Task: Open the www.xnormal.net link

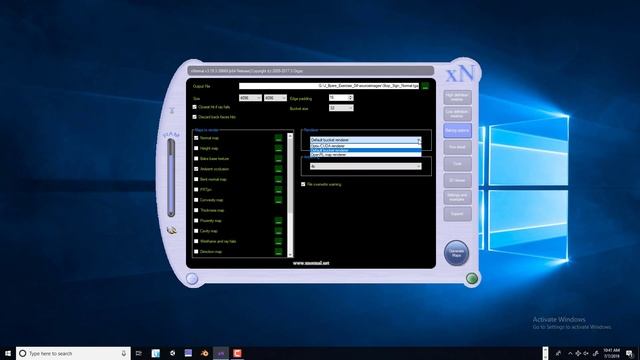Action: [x=311, y=263]
